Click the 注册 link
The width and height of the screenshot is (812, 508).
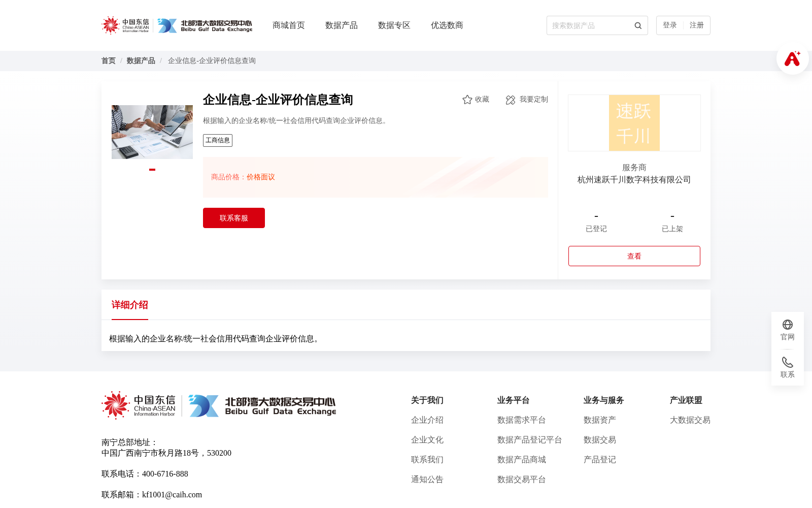pos(697,25)
